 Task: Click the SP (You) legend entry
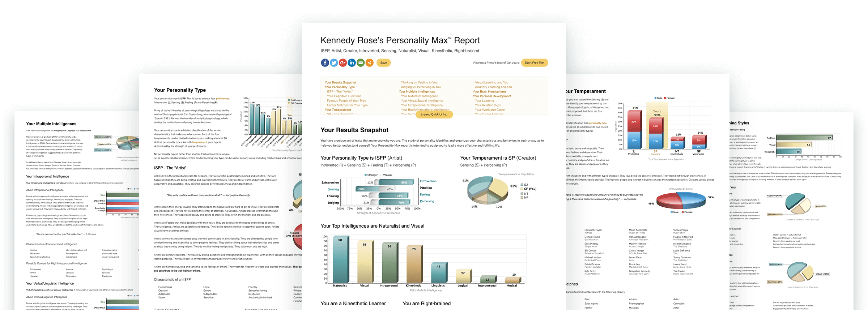(528, 189)
